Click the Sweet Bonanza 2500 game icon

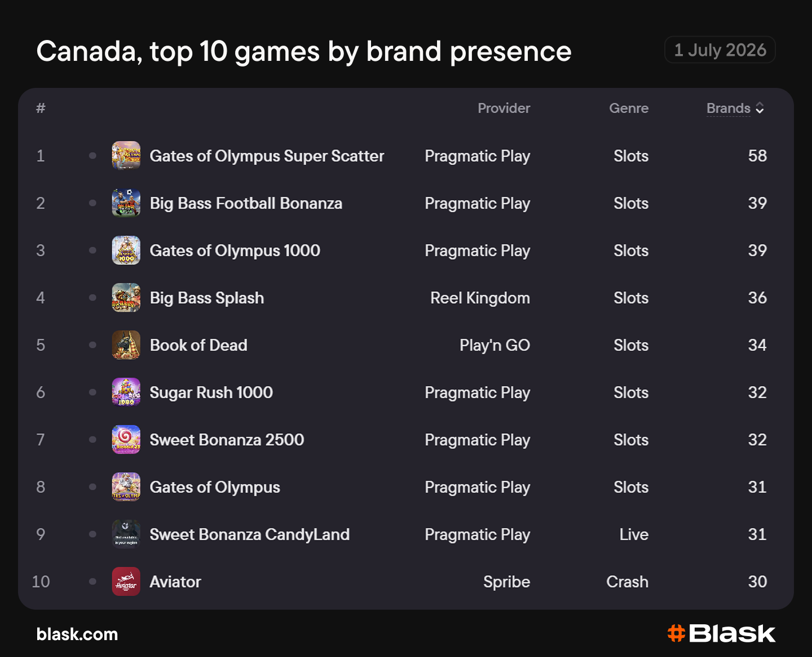tap(126, 440)
